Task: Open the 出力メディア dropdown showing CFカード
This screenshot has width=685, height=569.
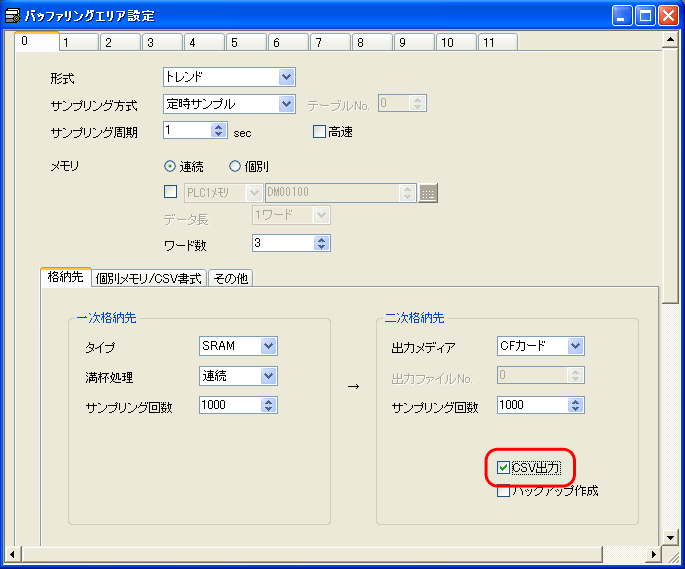Action: (574, 346)
